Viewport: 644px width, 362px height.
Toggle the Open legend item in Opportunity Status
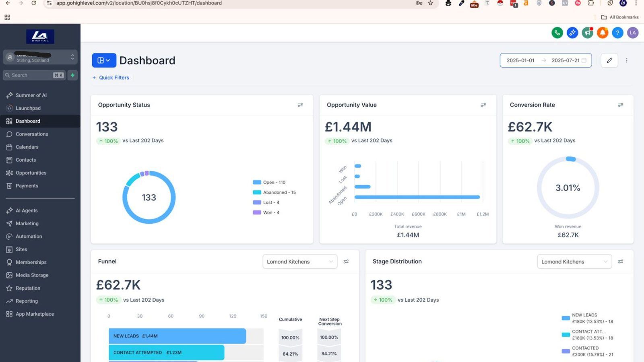coord(269,182)
